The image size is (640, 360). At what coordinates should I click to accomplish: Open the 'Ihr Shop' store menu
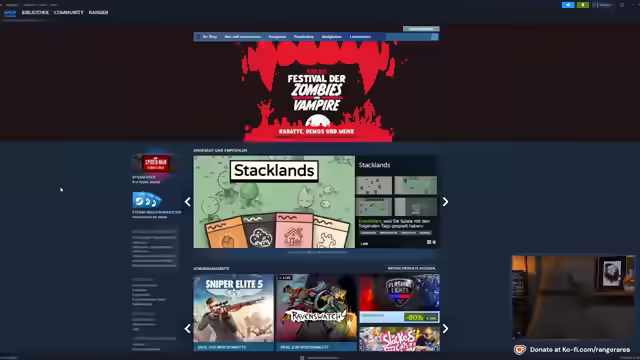(x=209, y=37)
